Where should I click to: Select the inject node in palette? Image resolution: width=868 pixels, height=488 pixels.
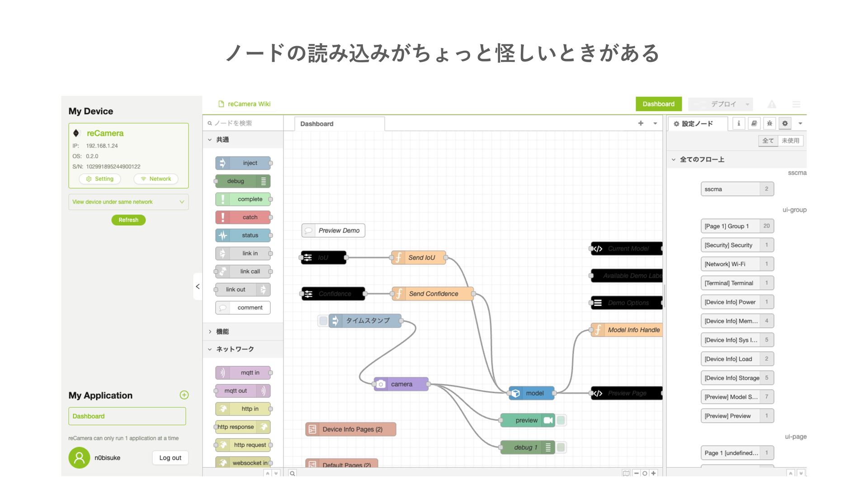click(243, 163)
